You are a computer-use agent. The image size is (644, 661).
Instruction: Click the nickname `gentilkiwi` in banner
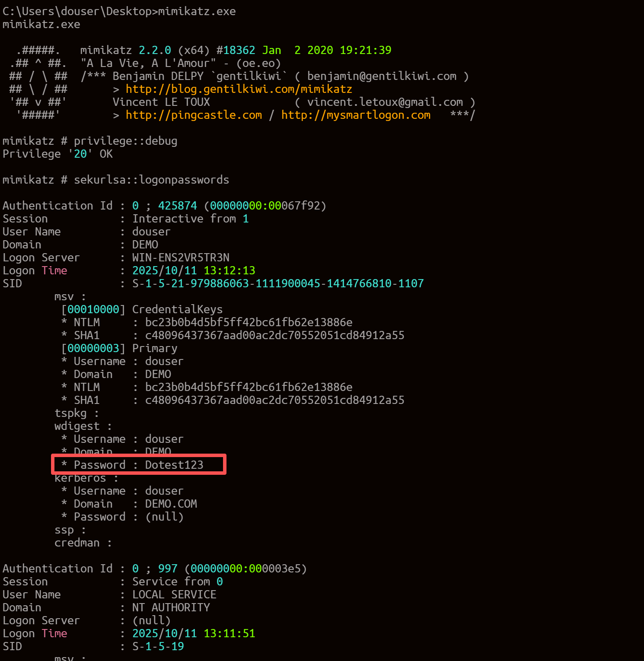click(249, 76)
